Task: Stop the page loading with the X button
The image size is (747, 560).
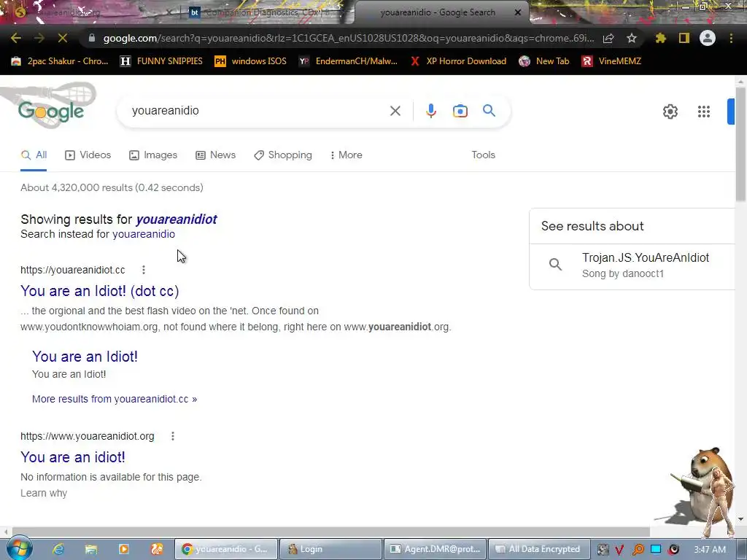Action: (63, 38)
